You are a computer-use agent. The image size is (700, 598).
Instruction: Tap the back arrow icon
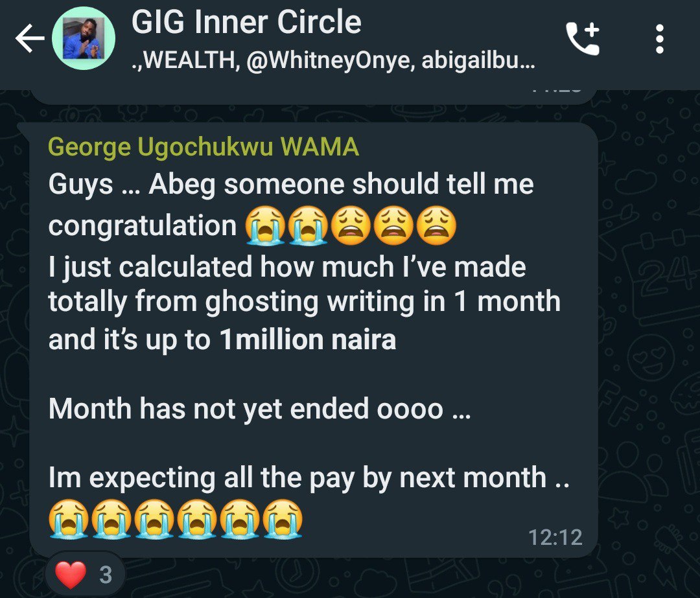point(29,38)
